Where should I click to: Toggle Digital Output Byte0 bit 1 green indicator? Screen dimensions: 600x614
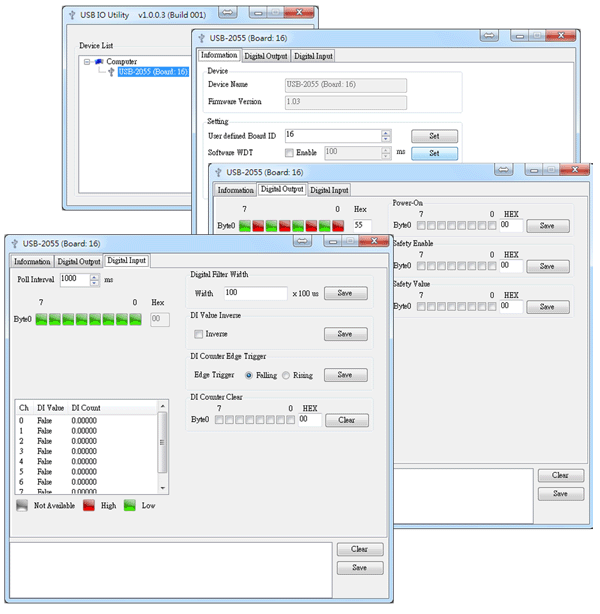pyautogui.click(x=325, y=226)
